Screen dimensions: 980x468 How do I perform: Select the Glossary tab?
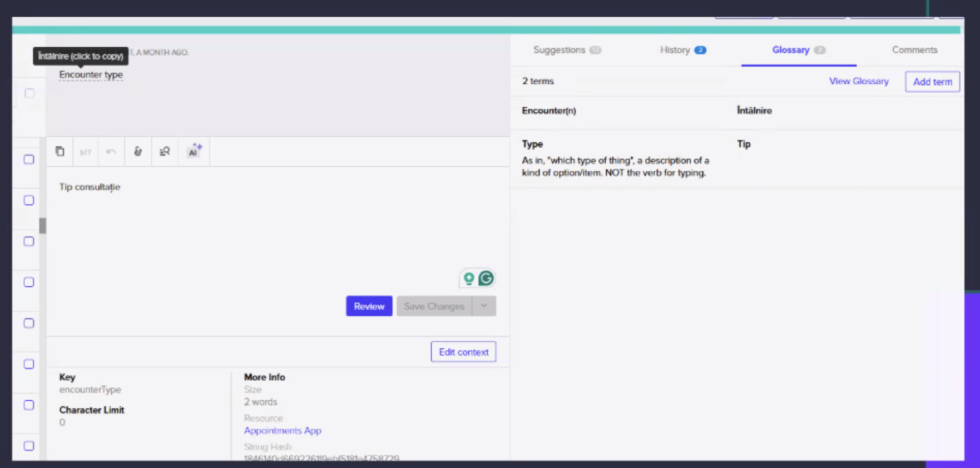coord(799,50)
